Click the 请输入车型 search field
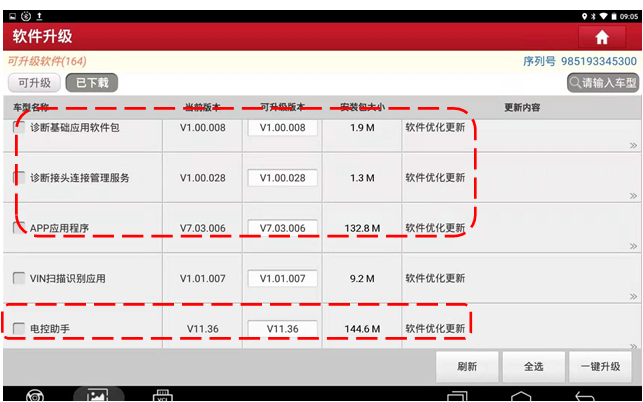This screenshot has height=402, width=643. coord(603,83)
